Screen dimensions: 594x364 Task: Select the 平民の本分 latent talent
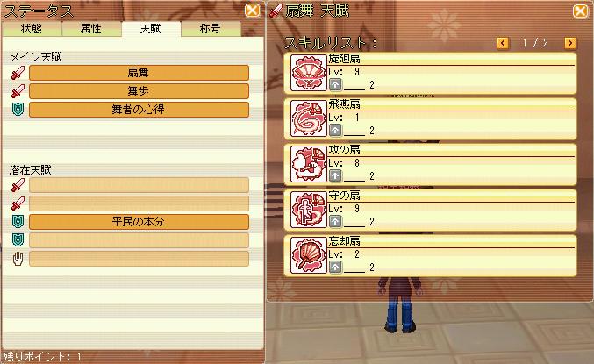[139, 222]
